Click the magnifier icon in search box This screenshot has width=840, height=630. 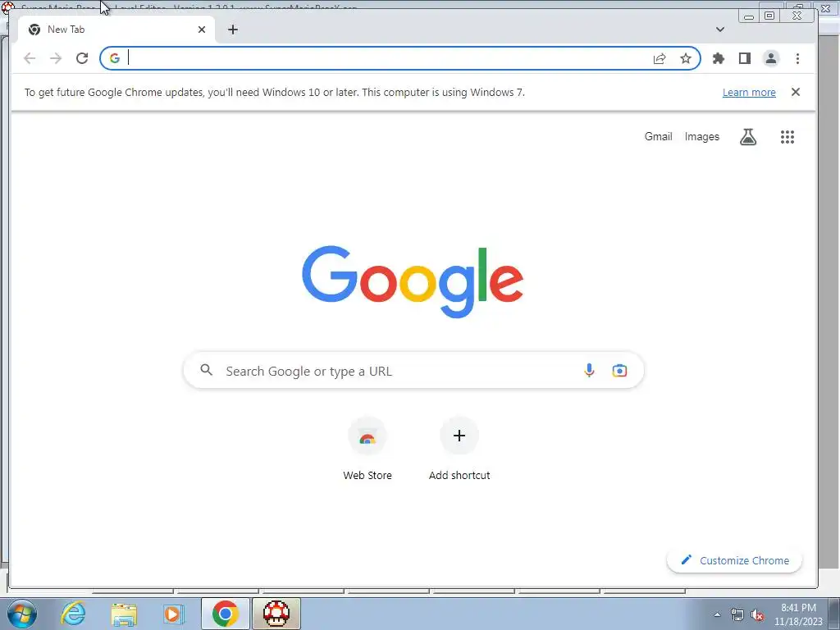[x=206, y=370]
